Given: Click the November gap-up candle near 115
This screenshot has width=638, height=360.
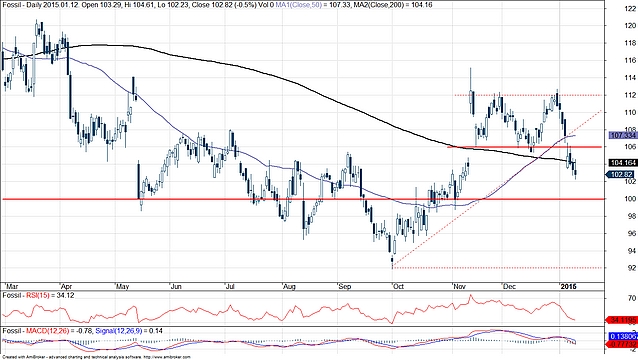Looking at the screenshot, I should (471, 92).
